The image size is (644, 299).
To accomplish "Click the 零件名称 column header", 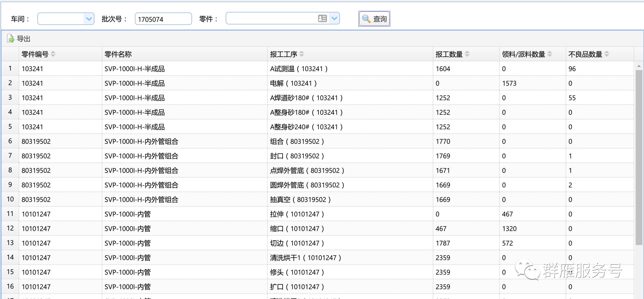I will 118,54.
